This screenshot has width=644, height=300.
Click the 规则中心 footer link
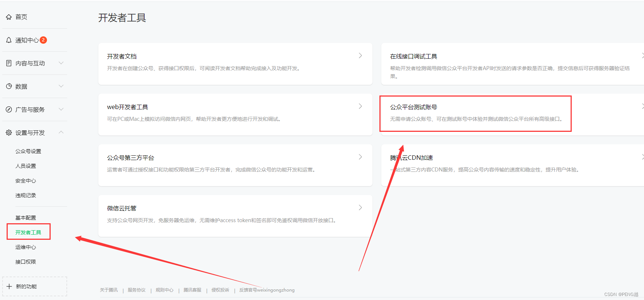point(164,290)
